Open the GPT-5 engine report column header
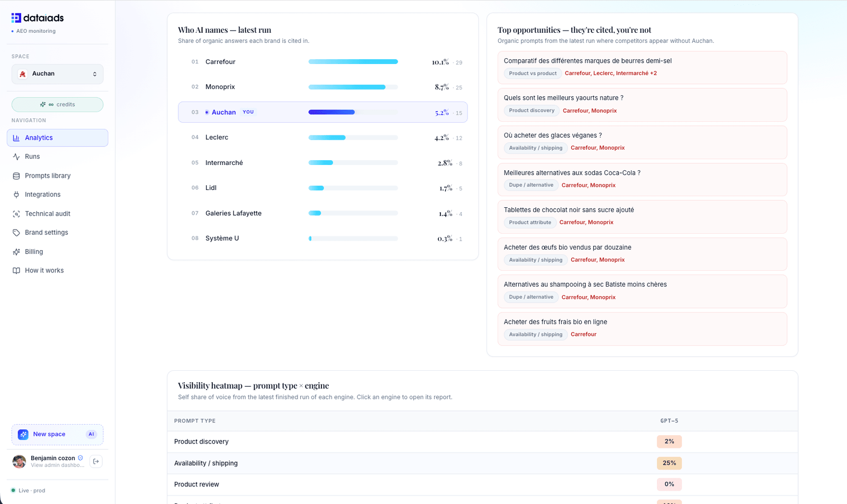The height and width of the screenshot is (504, 847). (x=669, y=421)
